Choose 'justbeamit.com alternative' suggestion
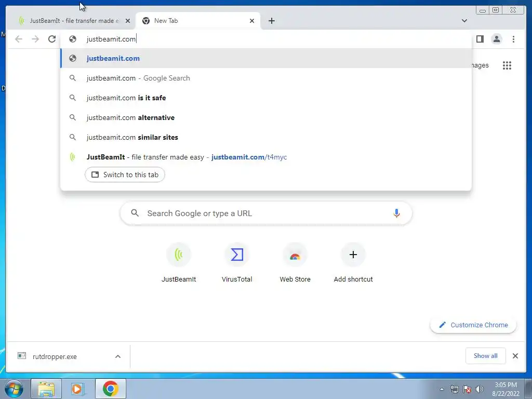 click(x=266, y=117)
